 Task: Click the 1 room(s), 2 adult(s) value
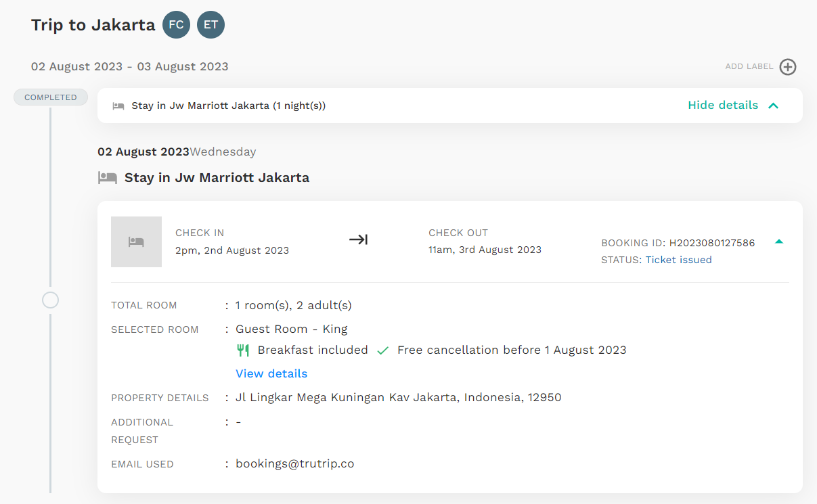[294, 305]
